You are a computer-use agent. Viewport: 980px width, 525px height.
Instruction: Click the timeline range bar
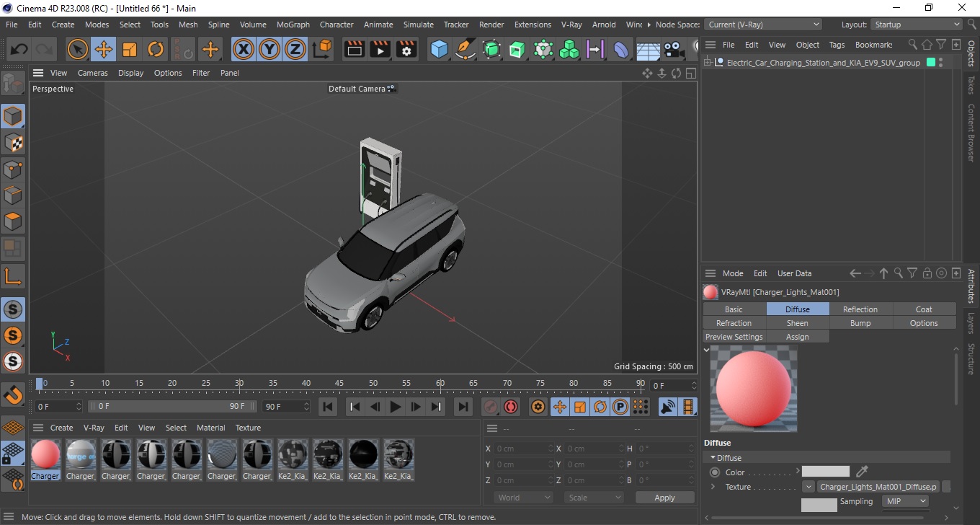[171, 407]
